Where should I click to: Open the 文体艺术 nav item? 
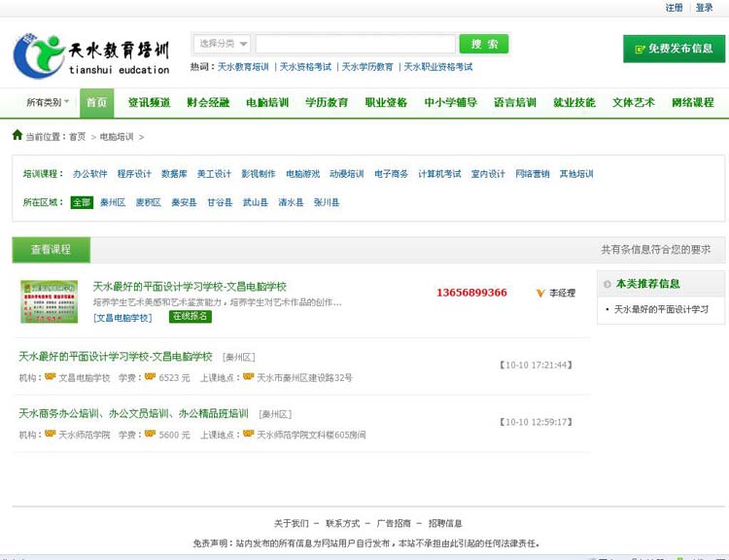[x=633, y=103]
